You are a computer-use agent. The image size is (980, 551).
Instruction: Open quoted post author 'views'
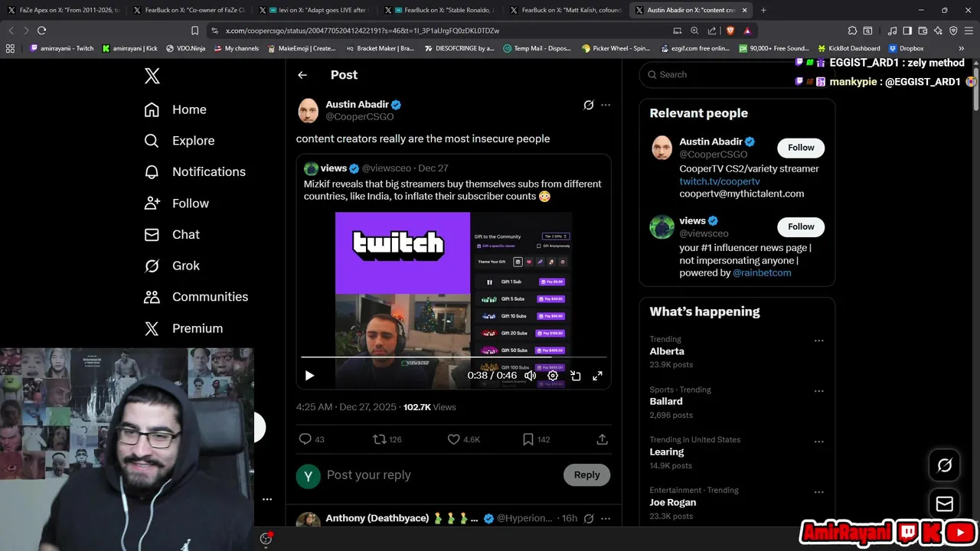click(333, 168)
